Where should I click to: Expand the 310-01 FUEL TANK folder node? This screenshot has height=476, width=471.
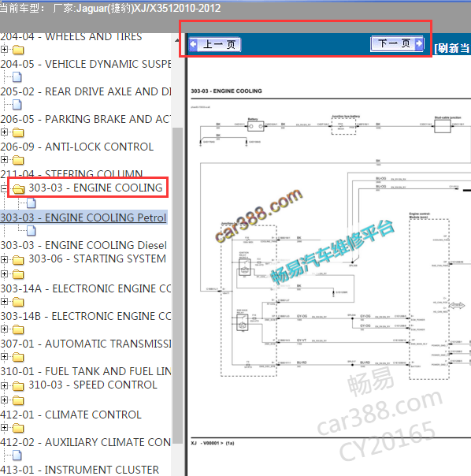pyautogui.click(x=4, y=357)
